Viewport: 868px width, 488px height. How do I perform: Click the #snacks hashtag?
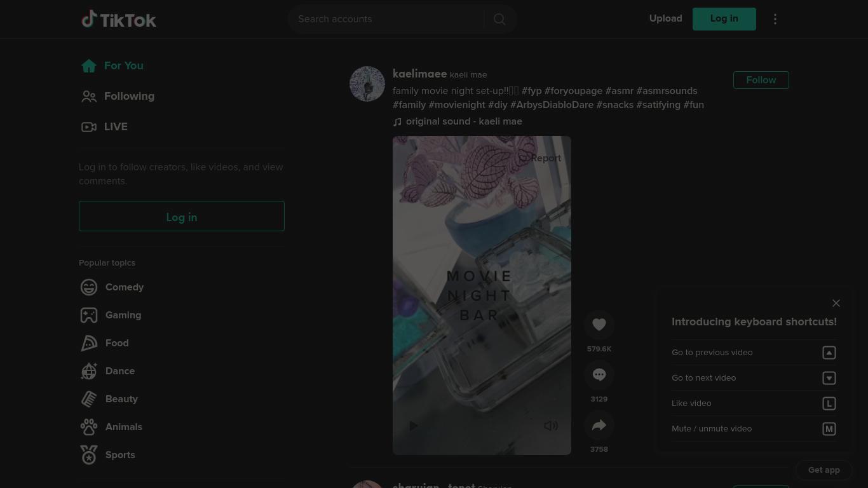click(614, 105)
